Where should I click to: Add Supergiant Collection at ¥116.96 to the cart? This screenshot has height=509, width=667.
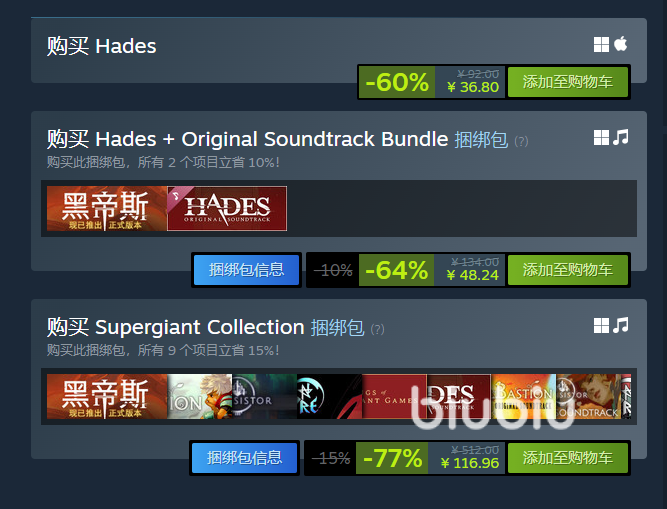[568, 458]
